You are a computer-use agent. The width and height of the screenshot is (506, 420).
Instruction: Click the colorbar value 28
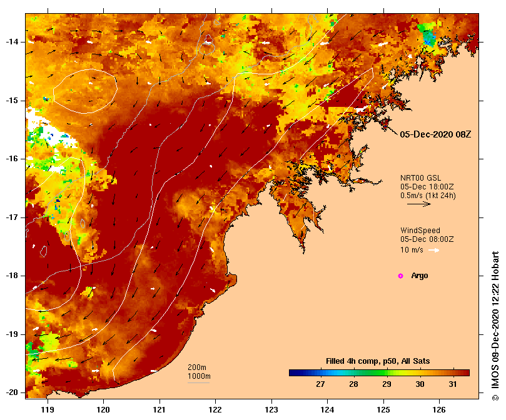pyautogui.click(x=353, y=384)
